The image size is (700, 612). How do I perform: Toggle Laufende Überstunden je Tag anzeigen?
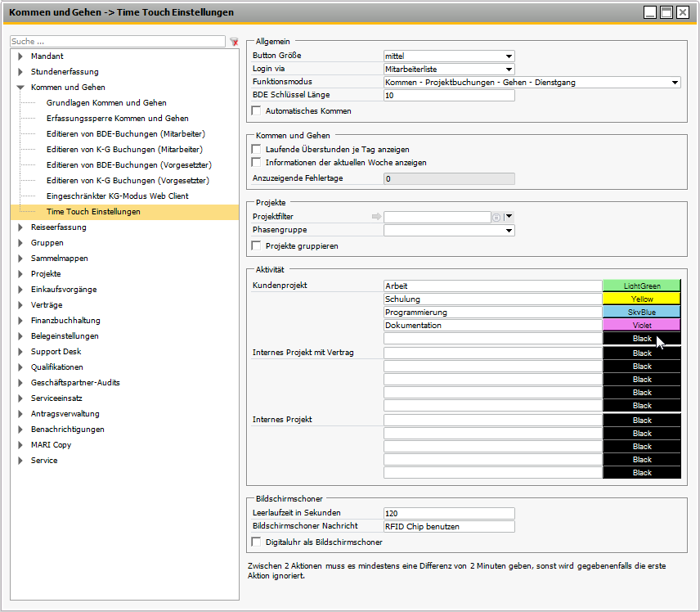click(257, 150)
